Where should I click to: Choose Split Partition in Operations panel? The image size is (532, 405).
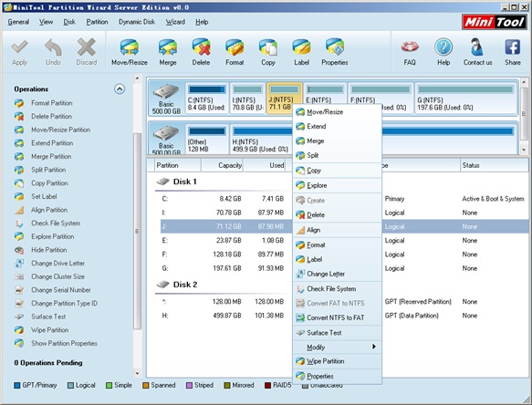click(48, 170)
